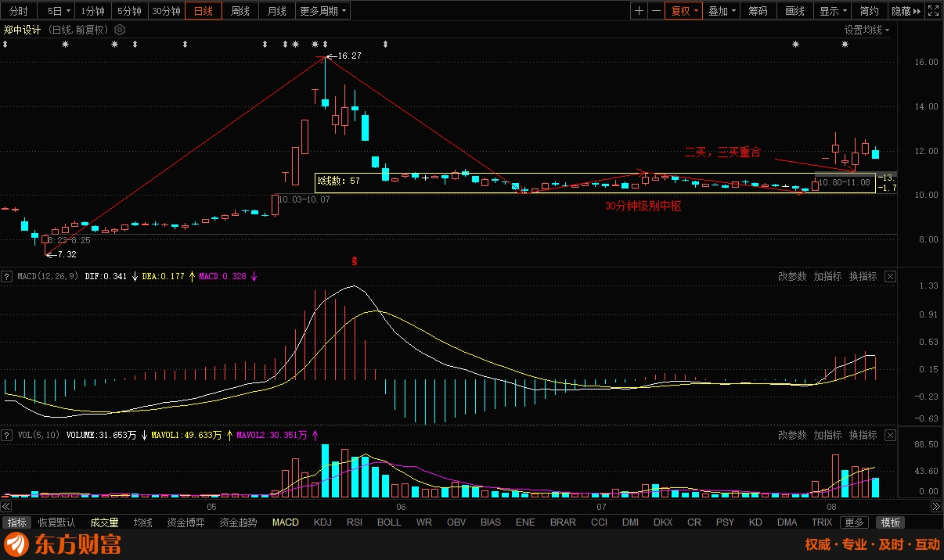Open the question mark help for MACD

coord(7,276)
